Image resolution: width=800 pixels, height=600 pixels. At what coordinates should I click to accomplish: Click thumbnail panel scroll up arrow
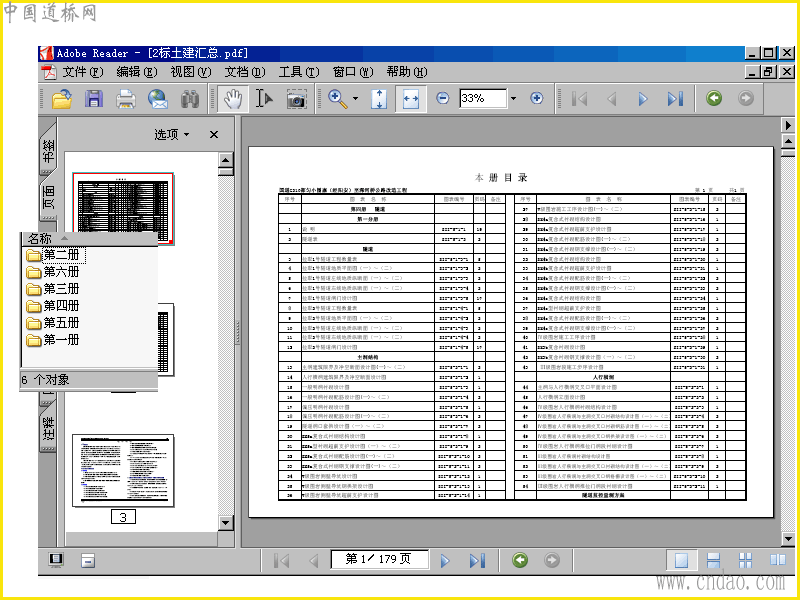pos(226,160)
